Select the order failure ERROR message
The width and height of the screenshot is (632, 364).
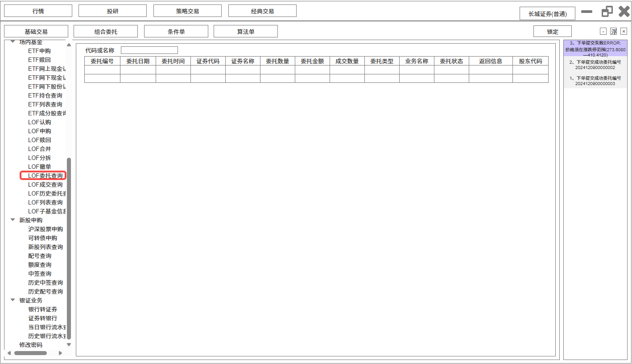pos(595,49)
